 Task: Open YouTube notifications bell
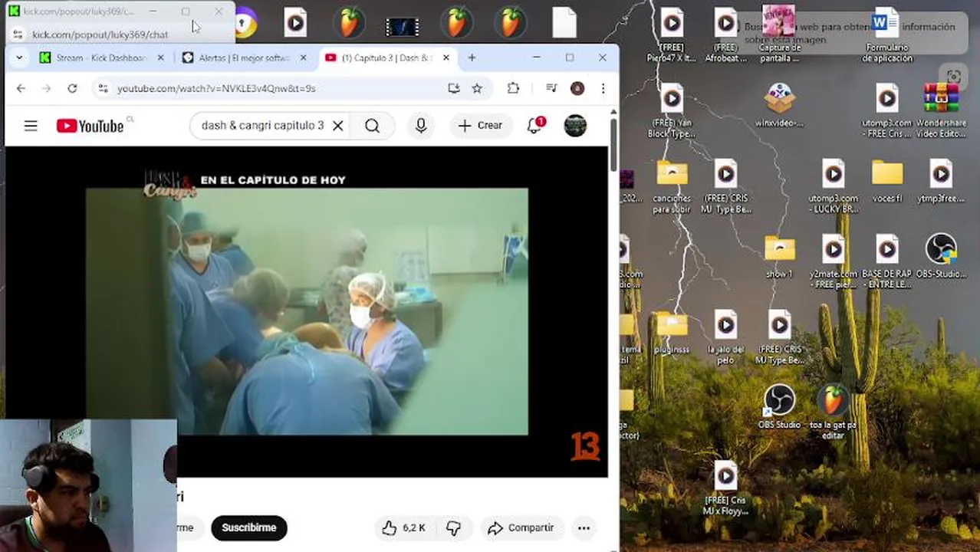click(534, 126)
